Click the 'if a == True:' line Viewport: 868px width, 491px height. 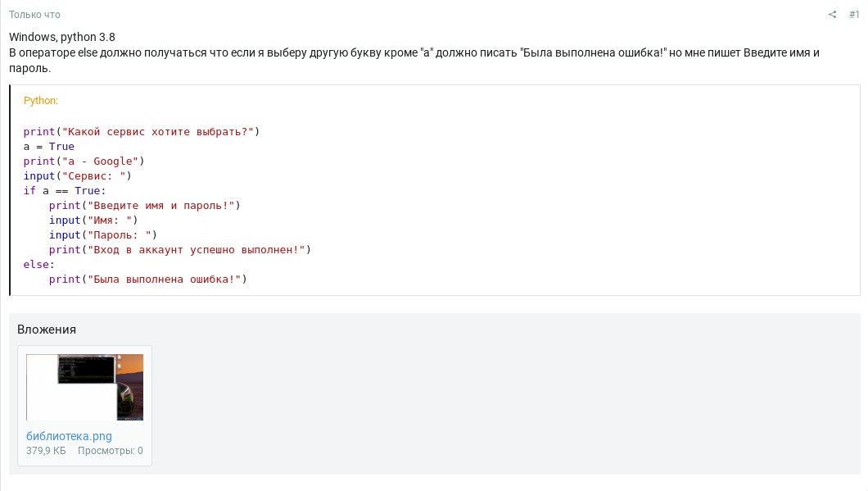64,191
